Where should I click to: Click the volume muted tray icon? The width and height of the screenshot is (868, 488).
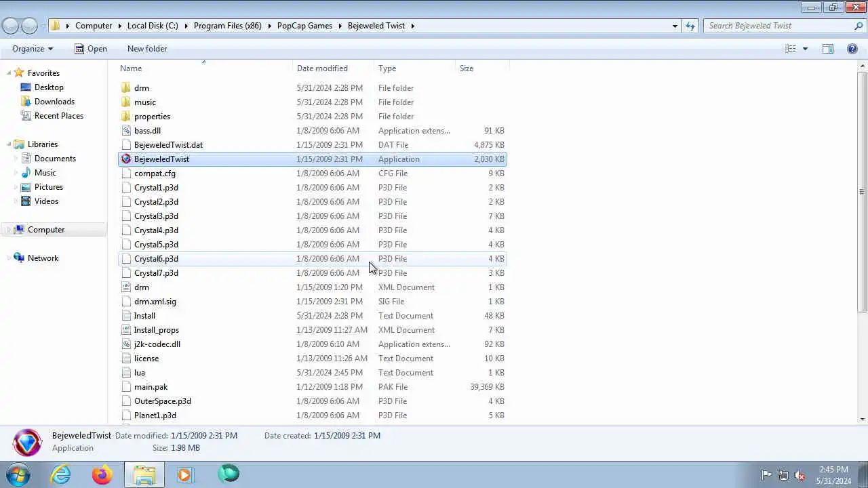pyautogui.click(x=800, y=475)
